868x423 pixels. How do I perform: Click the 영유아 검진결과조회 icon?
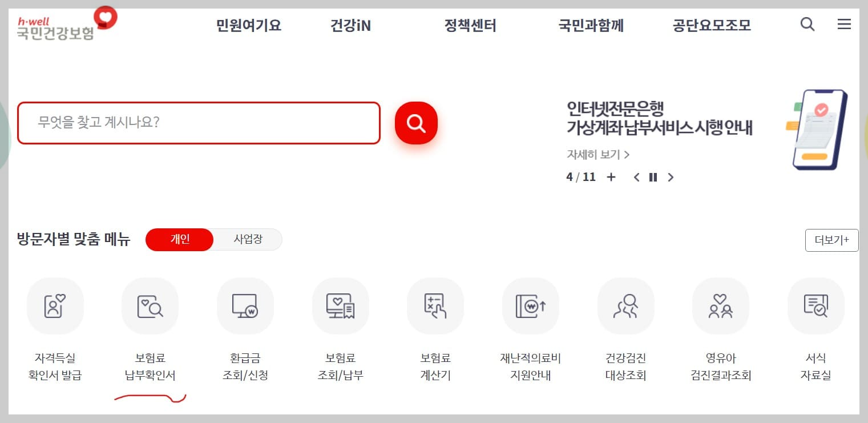pos(721,306)
